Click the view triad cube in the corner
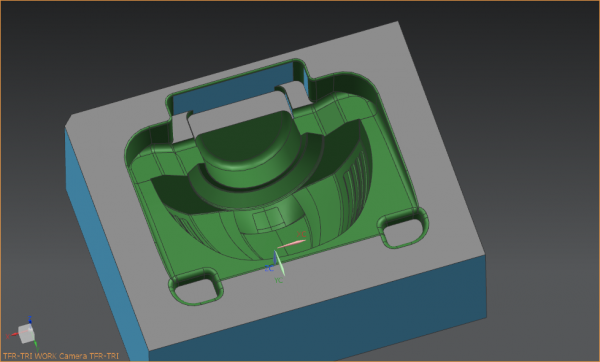The width and height of the screenshot is (600, 362). click(x=26, y=333)
